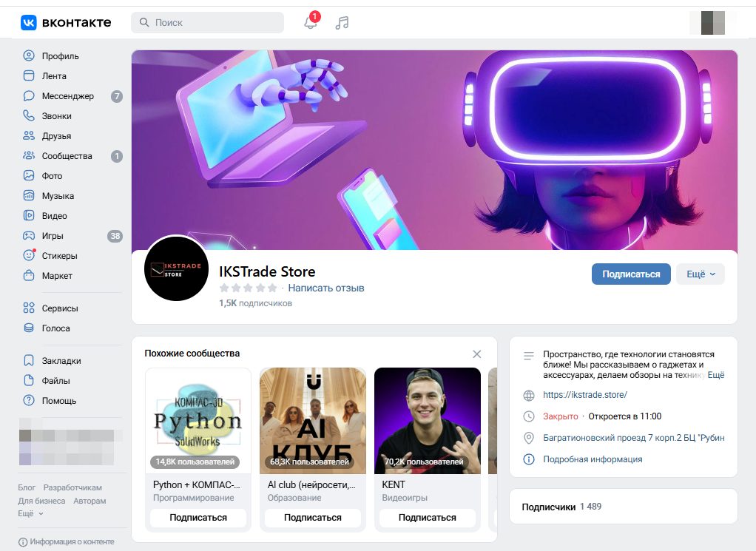Open the Подписчики 1 489 section
This screenshot has width=756, height=551.
pos(624,507)
